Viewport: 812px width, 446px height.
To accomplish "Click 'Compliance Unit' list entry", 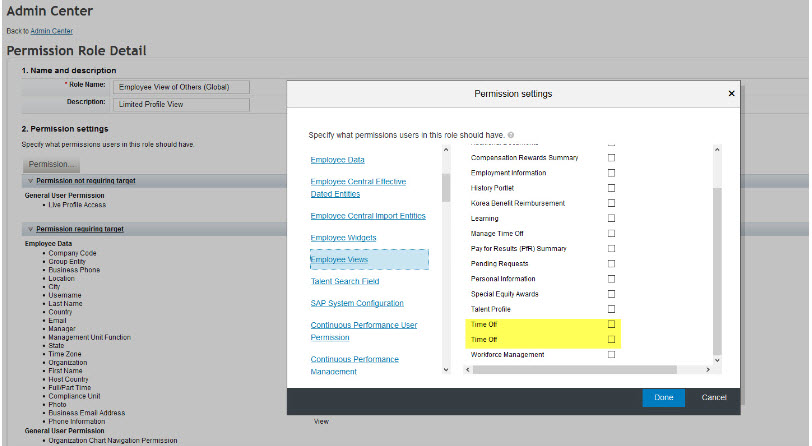I will coord(74,396).
